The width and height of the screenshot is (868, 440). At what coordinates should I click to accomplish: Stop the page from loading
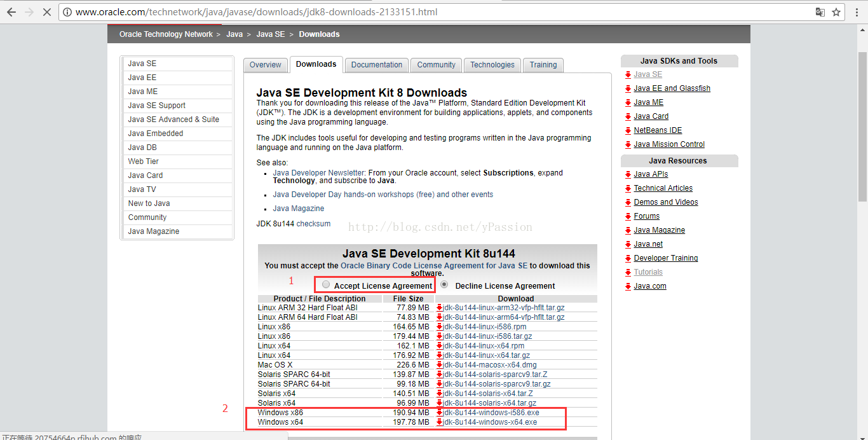pyautogui.click(x=48, y=12)
